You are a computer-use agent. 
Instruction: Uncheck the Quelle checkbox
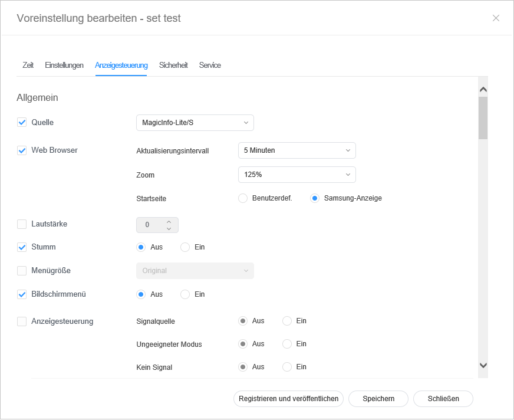tap(22, 123)
